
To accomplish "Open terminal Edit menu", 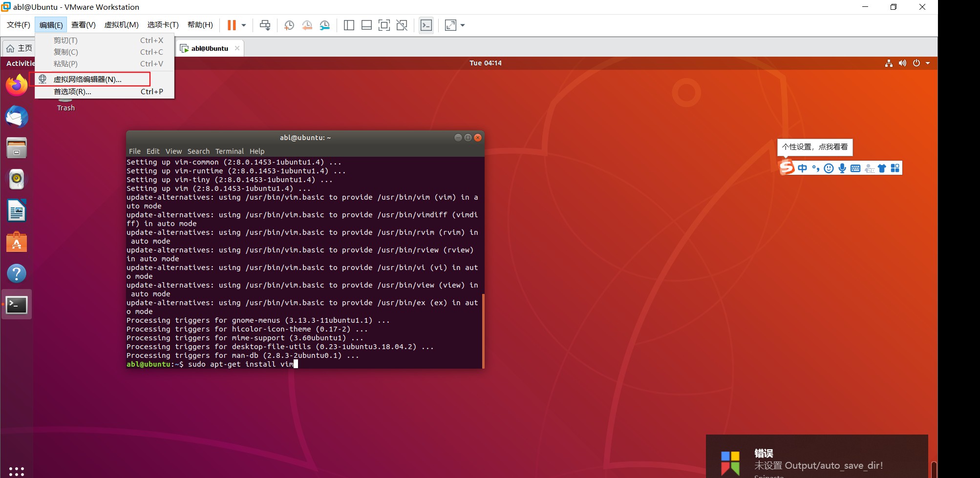I will pyautogui.click(x=153, y=151).
